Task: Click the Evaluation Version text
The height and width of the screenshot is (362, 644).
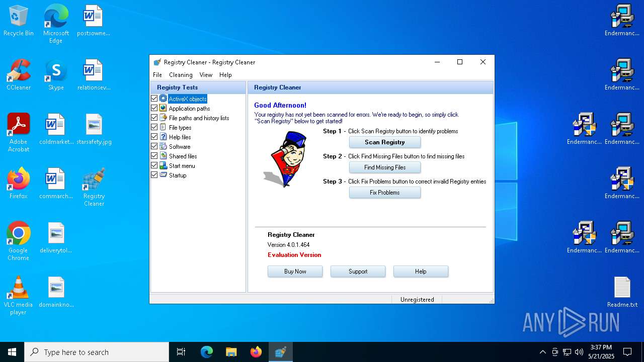Action: (294, 255)
